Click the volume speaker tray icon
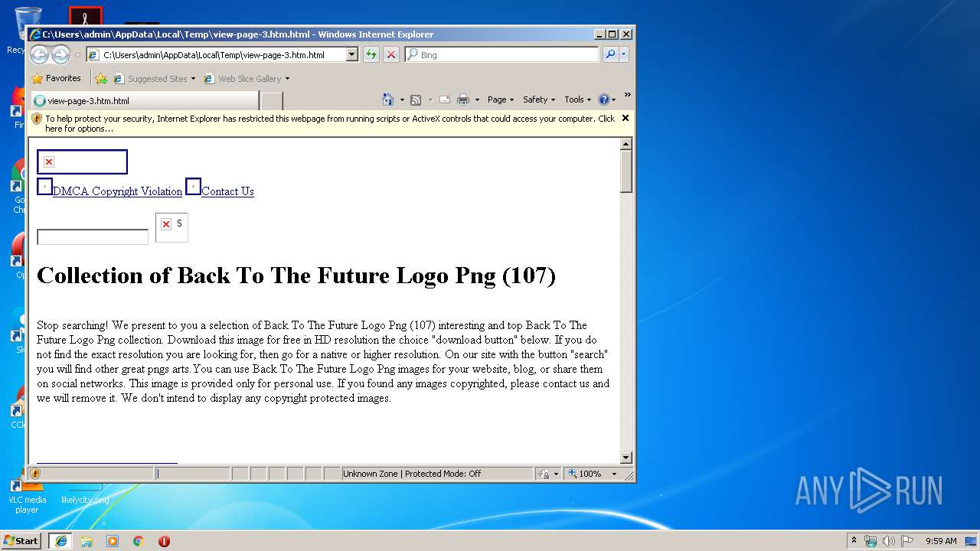Image resolution: width=980 pixels, height=551 pixels. [889, 541]
